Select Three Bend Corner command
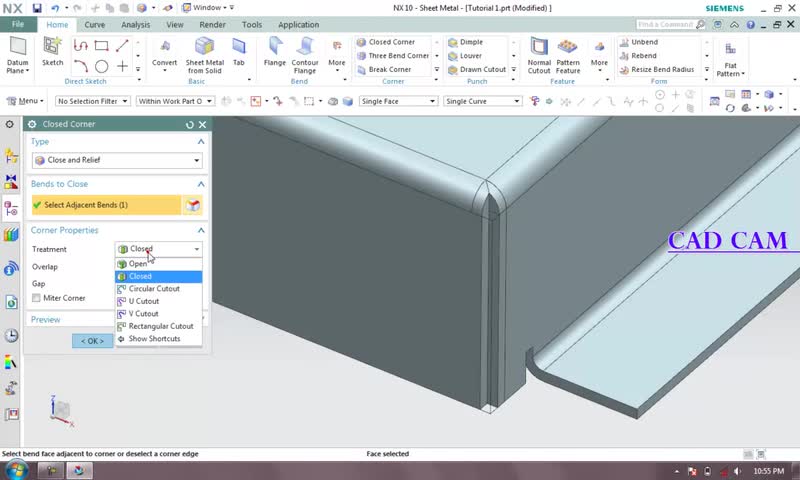 393,56
